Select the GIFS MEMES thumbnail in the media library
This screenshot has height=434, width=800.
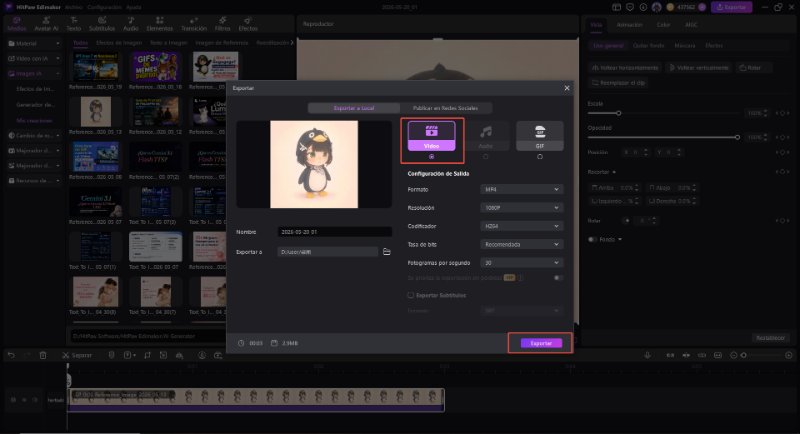click(x=155, y=66)
